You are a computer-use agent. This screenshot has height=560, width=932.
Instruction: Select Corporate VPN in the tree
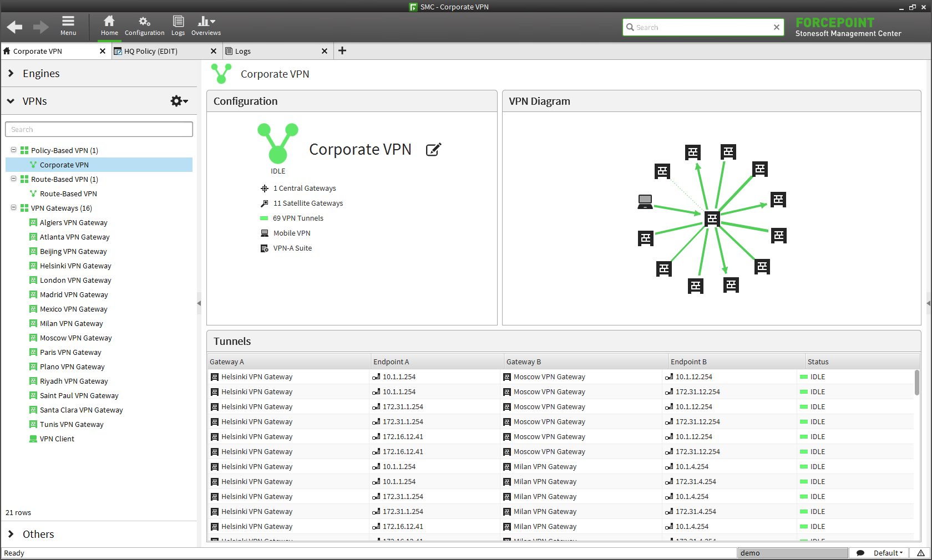(99, 165)
